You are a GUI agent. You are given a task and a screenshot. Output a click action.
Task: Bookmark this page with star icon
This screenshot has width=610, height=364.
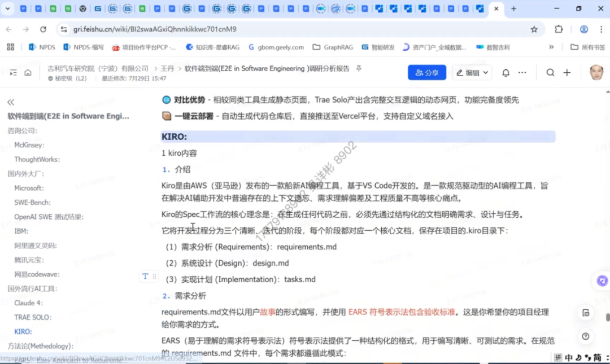click(x=534, y=29)
